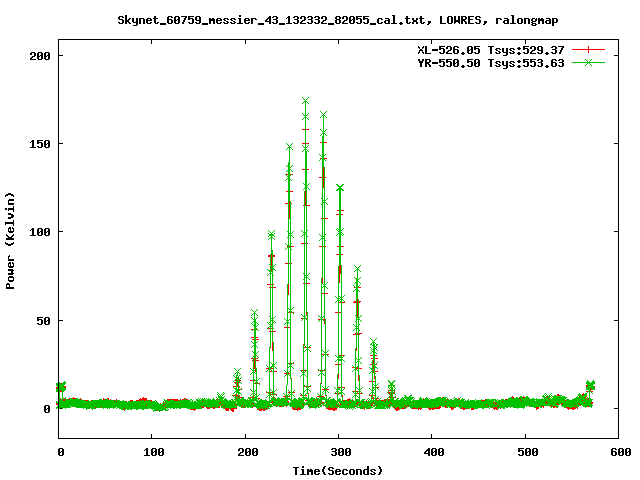Click the highest green peak data marker
Screen dimensions: 640x480
305,100
